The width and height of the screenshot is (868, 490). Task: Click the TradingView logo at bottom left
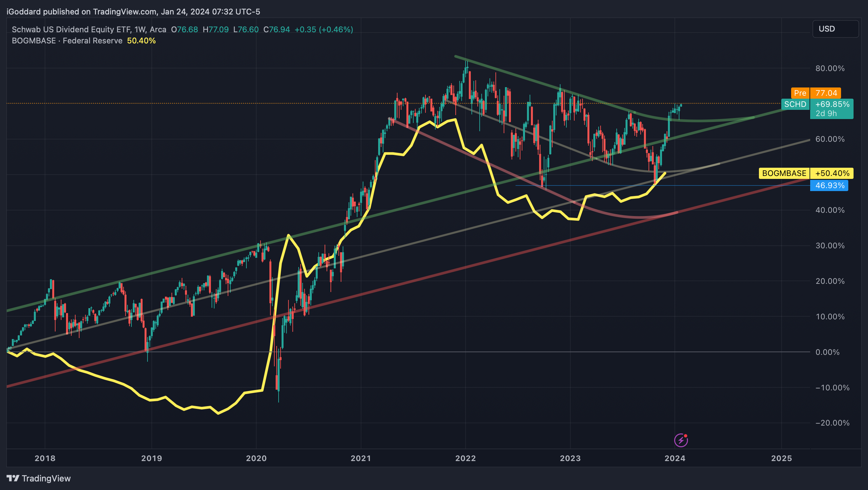pos(39,478)
